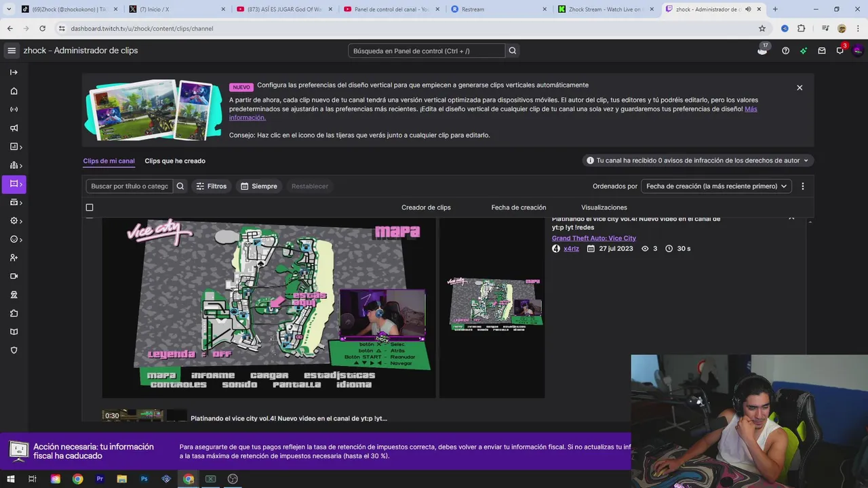Click the clip title search magnifier button
Screen dimensions: 868x488
[180, 186]
